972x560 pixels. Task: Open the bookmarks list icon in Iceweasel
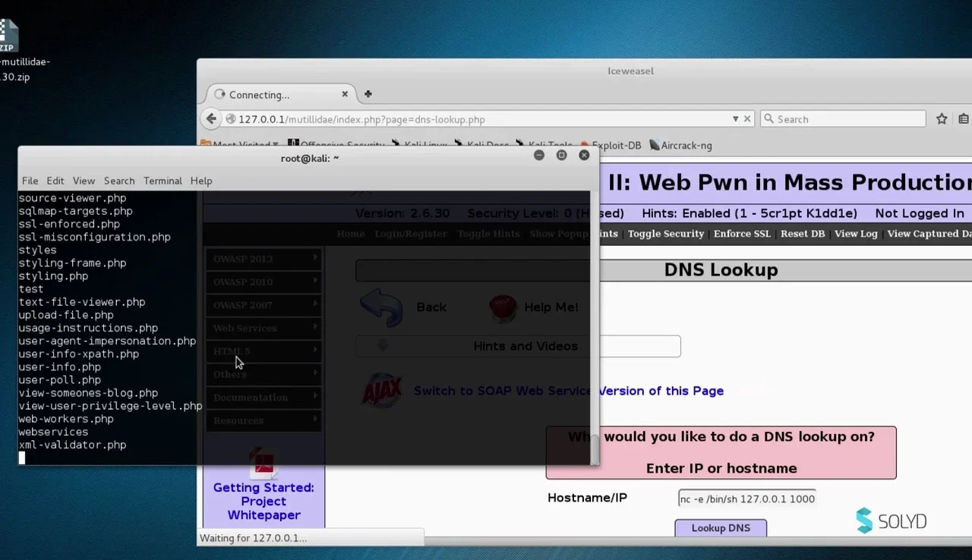tap(964, 119)
